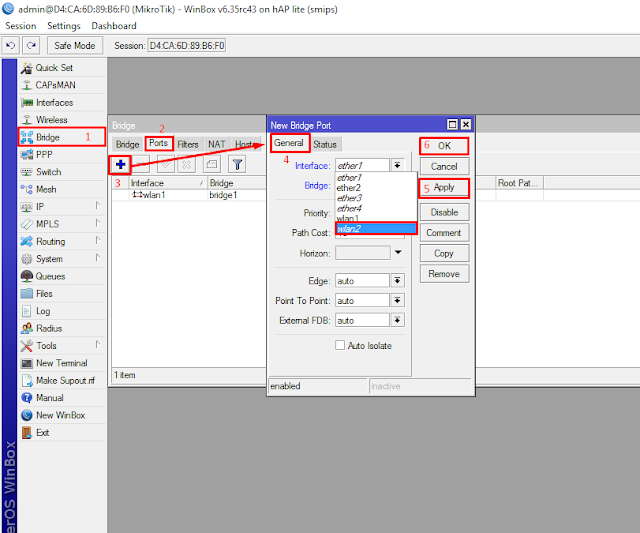Click the Root Pat... column header
Image resolution: width=640 pixels, height=533 pixels.
pyautogui.click(x=519, y=183)
